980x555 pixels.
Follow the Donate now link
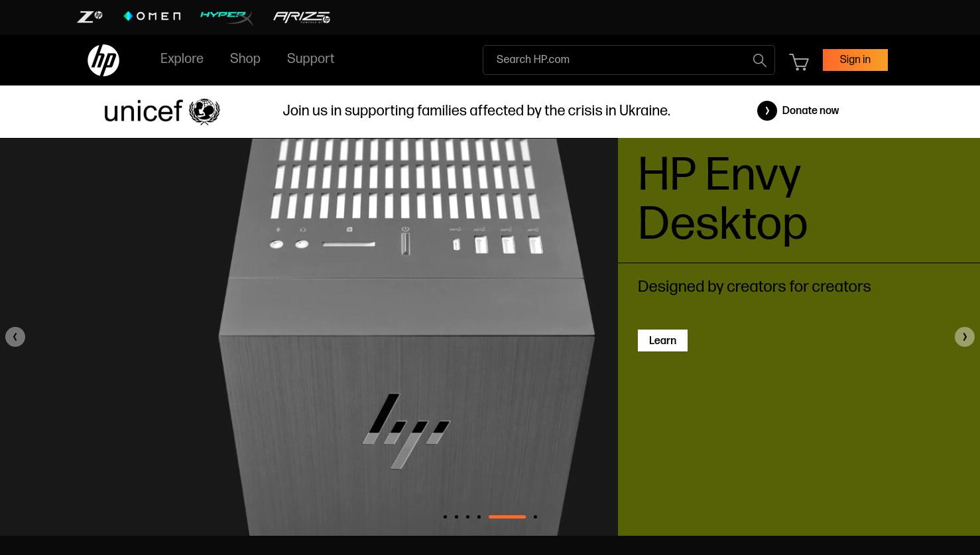click(810, 111)
